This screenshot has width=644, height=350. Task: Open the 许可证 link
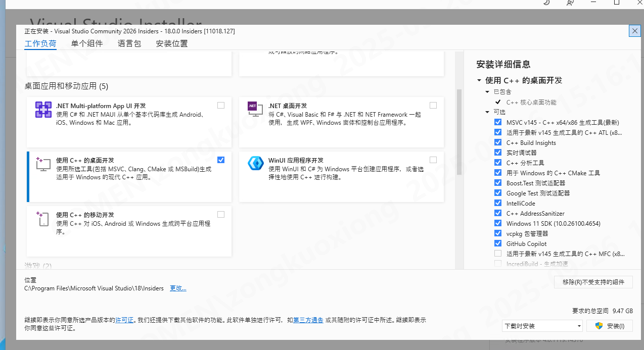[124, 320]
